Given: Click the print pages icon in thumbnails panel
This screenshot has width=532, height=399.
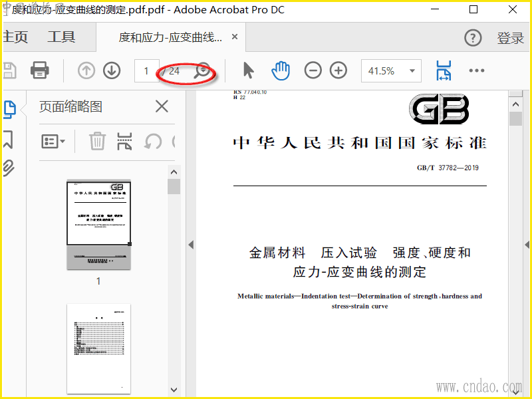Looking at the screenshot, I should (124, 141).
